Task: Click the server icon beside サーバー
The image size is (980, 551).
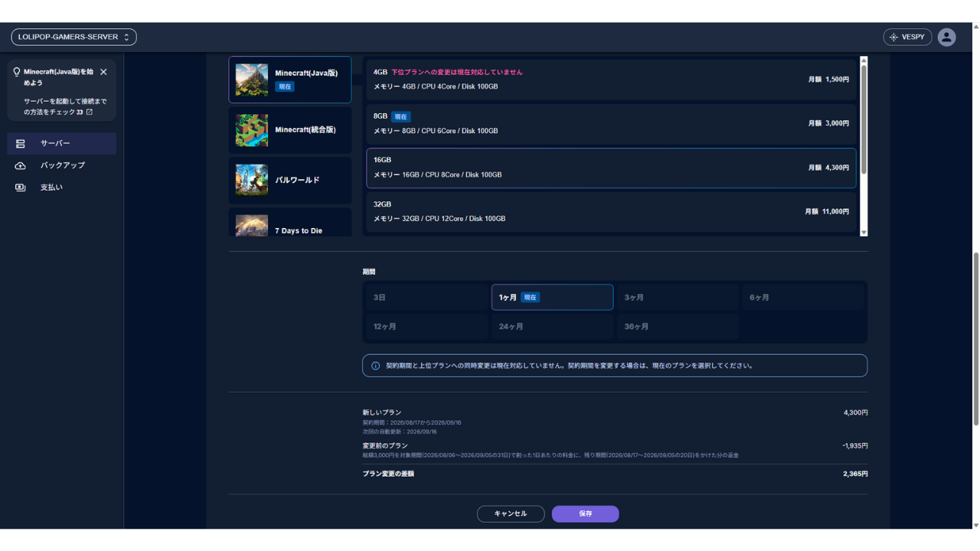Action: coord(21,143)
